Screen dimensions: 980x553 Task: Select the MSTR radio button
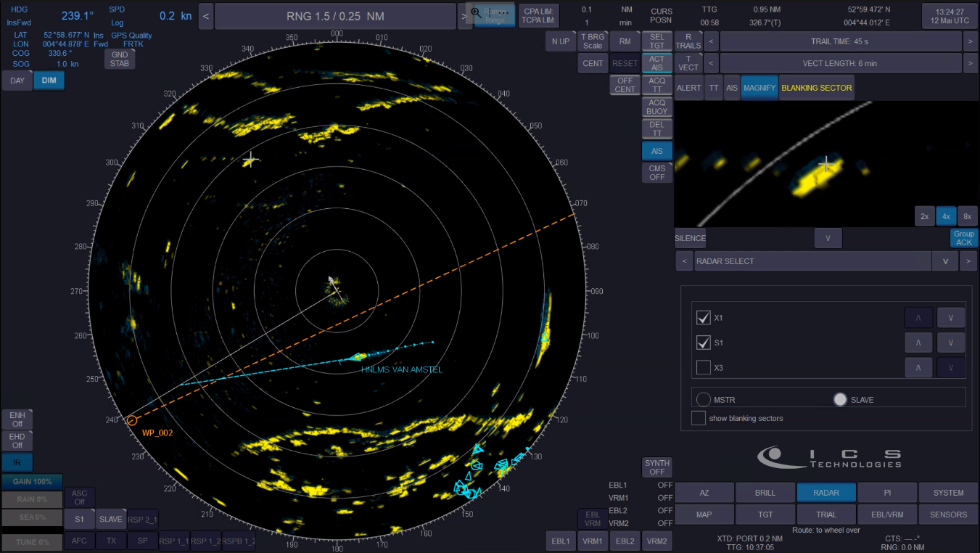click(x=703, y=400)
